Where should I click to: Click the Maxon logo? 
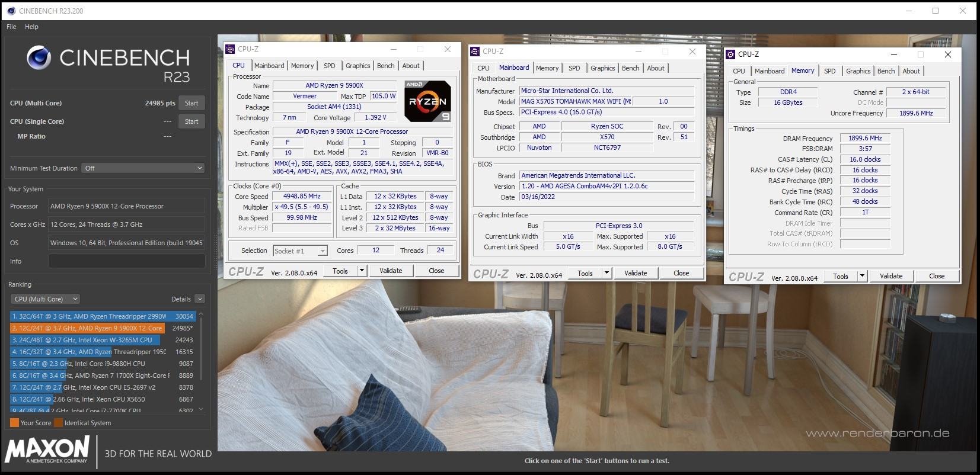coord(47,450)
